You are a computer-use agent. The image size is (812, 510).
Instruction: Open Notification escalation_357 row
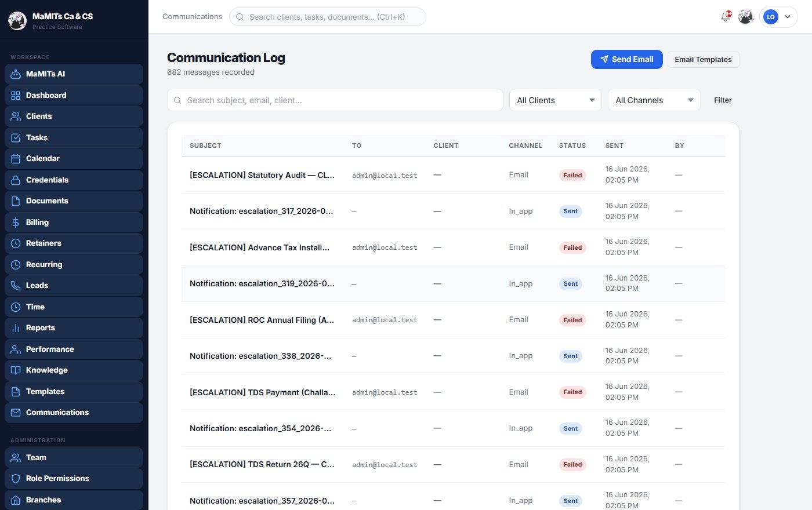point(262,501)
